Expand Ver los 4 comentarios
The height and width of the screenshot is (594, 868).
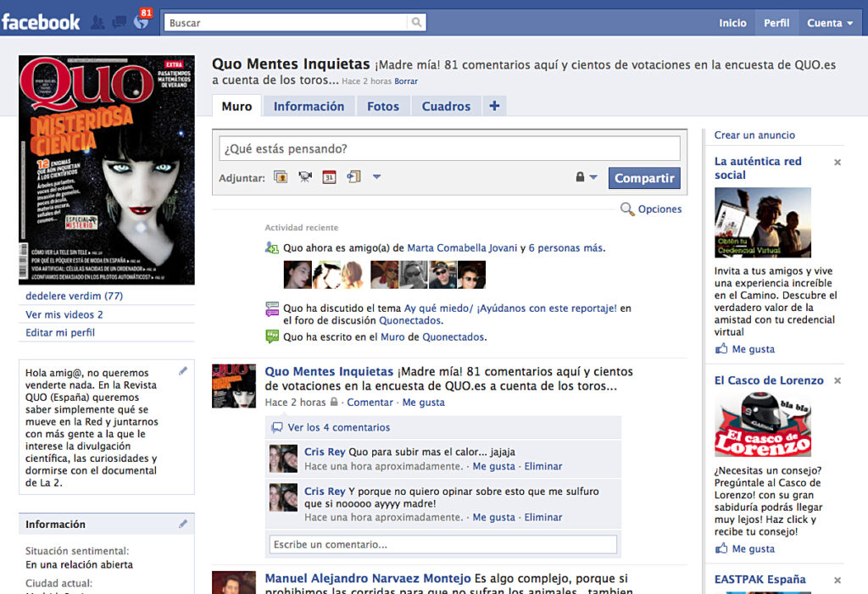(x=339, y=427)
